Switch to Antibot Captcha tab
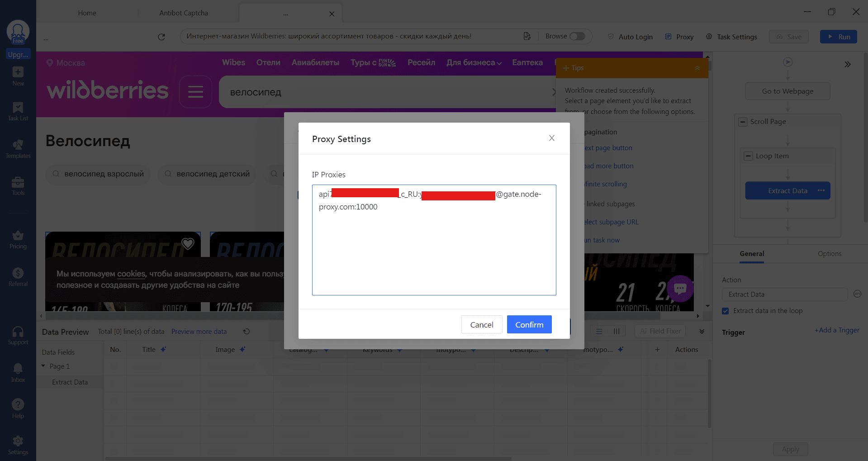This screenshot has height=461, width=868. (184, 13)
